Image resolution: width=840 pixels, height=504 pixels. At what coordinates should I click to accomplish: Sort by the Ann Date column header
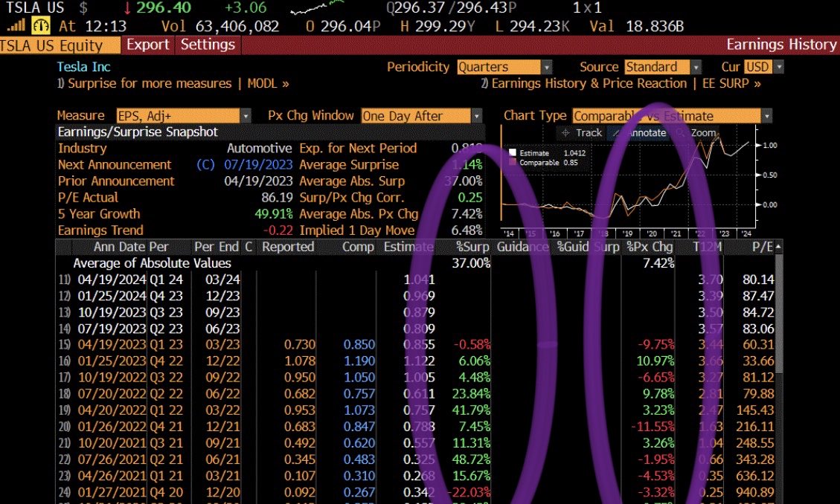pos(120,247)
